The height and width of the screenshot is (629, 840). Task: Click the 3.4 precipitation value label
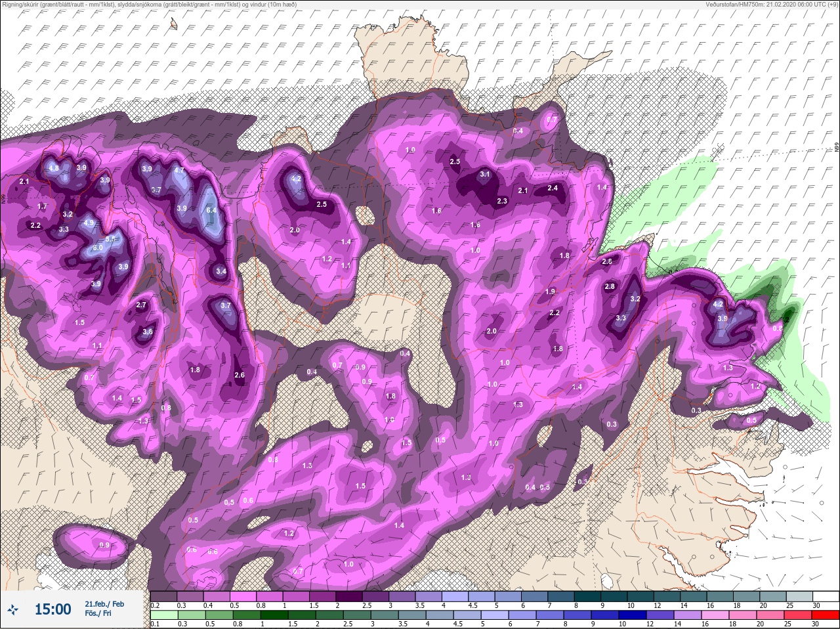pos(221,272)
